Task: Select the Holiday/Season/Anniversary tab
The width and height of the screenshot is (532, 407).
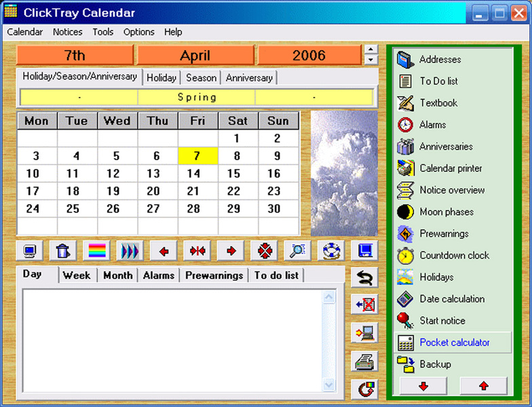Action: click(80, 77)
